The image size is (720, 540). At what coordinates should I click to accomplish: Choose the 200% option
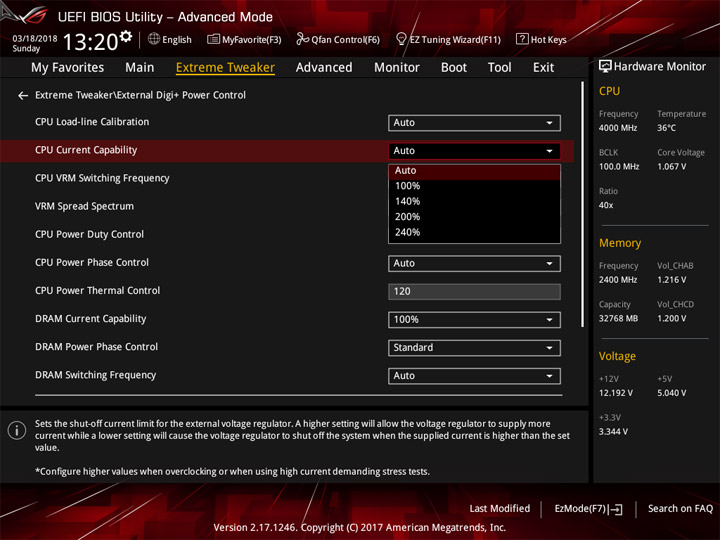(474, 217)
